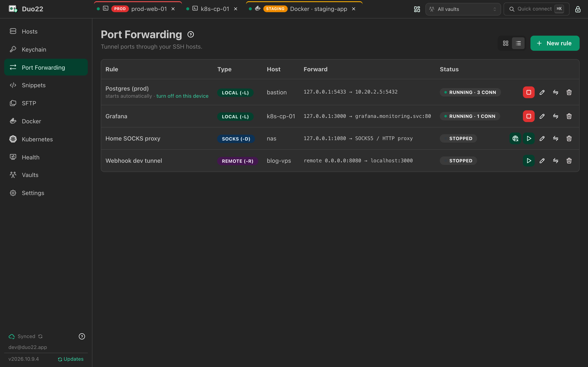Edit the Grafana rule with pencil icon

pyautogui.click(x=542, y=116)
